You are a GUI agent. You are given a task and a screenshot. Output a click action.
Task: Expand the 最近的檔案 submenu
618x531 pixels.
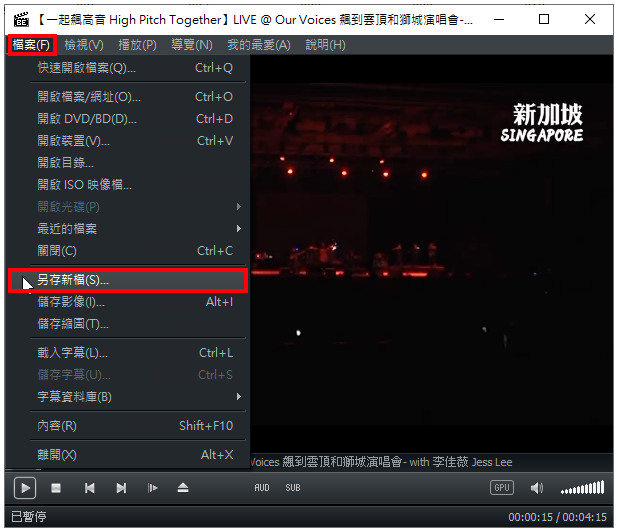(x=129, y=229)
